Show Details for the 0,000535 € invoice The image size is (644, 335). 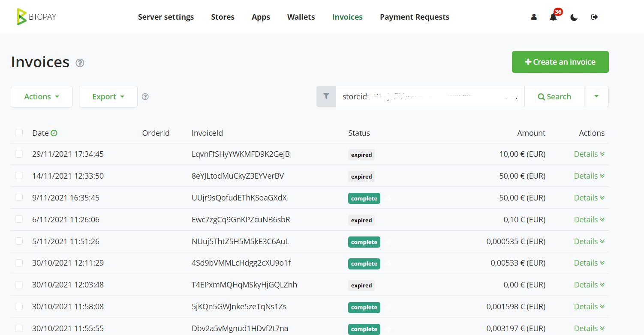click(590, 241)
